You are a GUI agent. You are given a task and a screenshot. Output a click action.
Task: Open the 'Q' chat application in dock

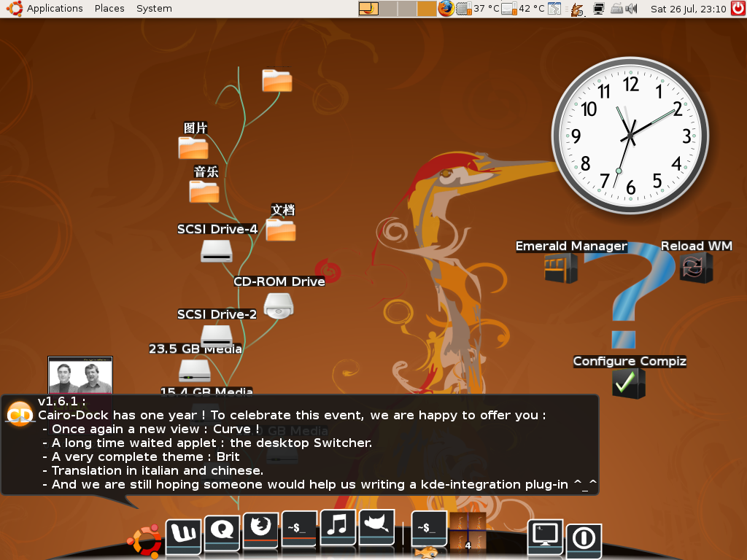pyautogui.click(x=222, y=533)
